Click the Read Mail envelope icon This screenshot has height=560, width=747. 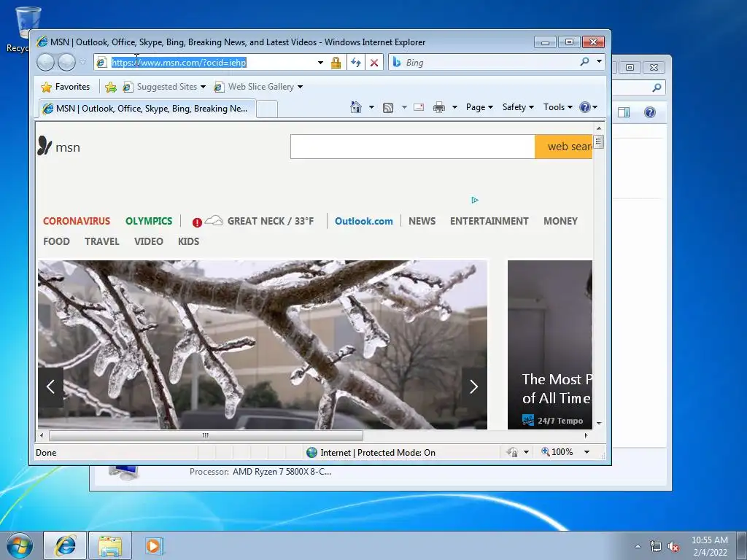pyautogui.click(x=419, y=107)
